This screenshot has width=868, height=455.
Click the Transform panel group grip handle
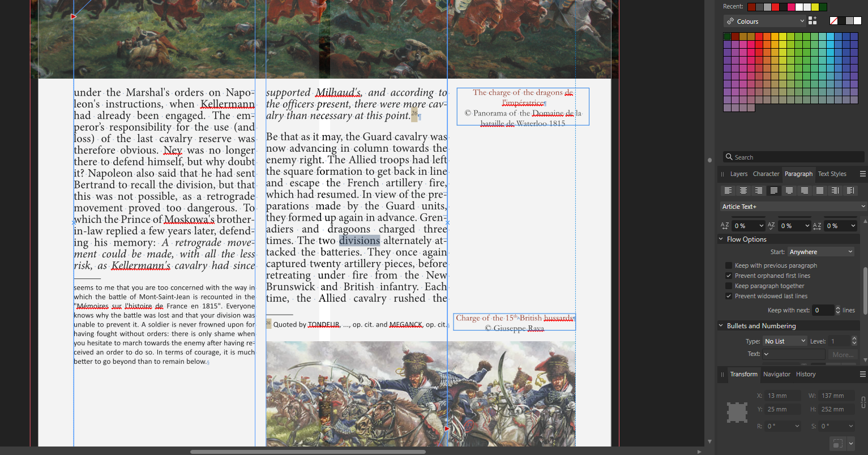pos(722,375)
